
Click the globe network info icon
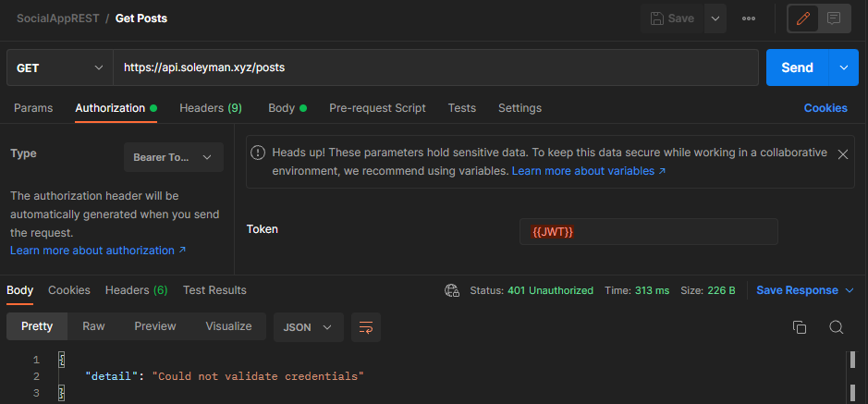[x=452, y=290]
